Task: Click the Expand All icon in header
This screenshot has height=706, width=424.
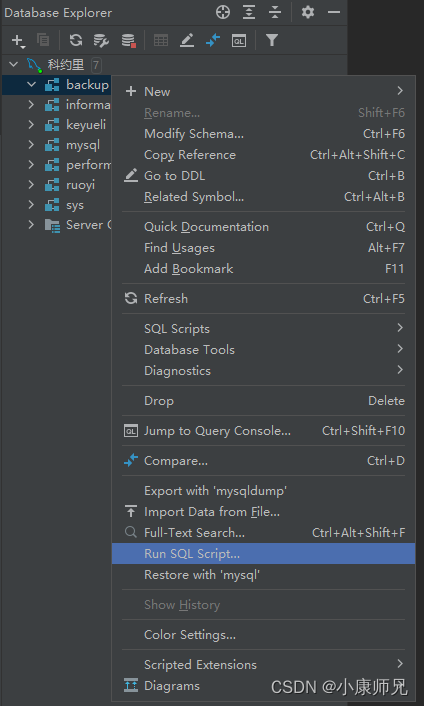Action: 248,12
